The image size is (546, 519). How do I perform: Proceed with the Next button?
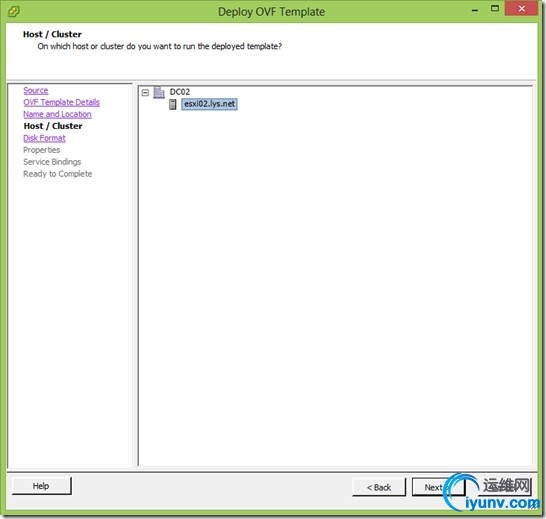(438, 487)
